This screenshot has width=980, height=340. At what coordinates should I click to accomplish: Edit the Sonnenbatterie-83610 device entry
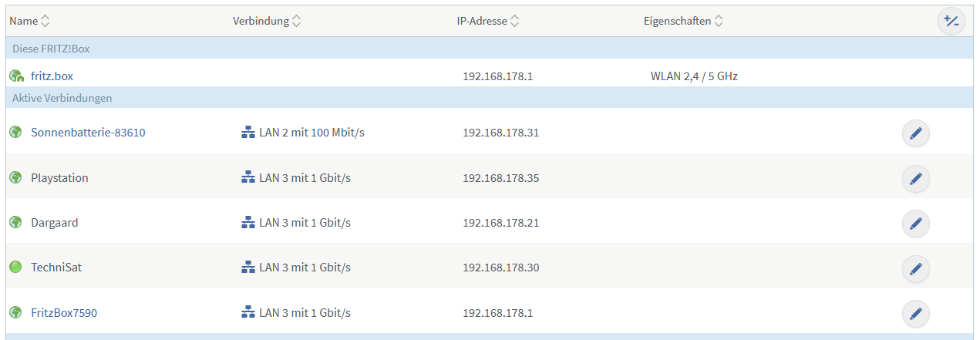coord(915,133)
